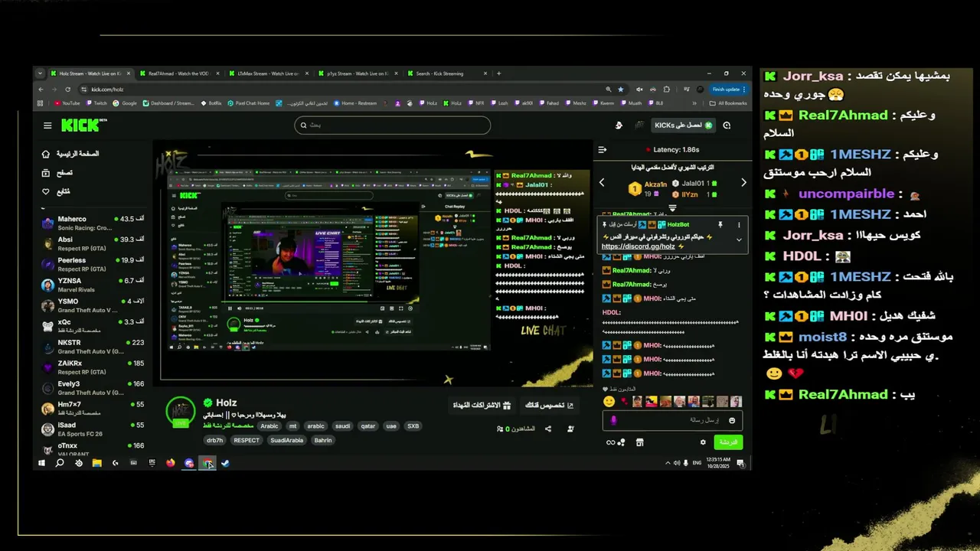Open the browse icon in Kick sidebar
The width and height of the screenshot is (980, 551).
pyautogui.click(x=46, y=173)
